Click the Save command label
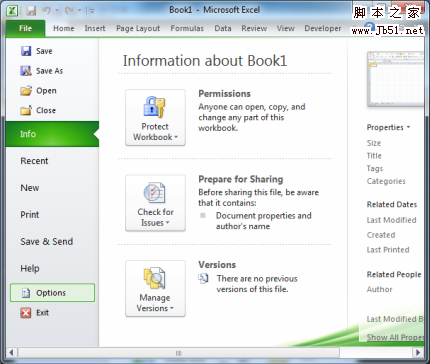430x364 pixels. [44, 51]
